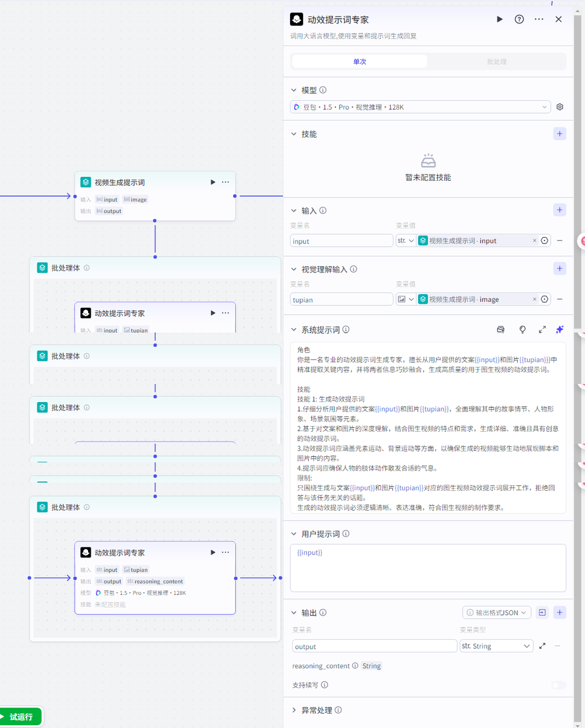This screenshot has width=585, height=728.
Task: Collapse the 视觉理解输入 section
Action: 294,269
